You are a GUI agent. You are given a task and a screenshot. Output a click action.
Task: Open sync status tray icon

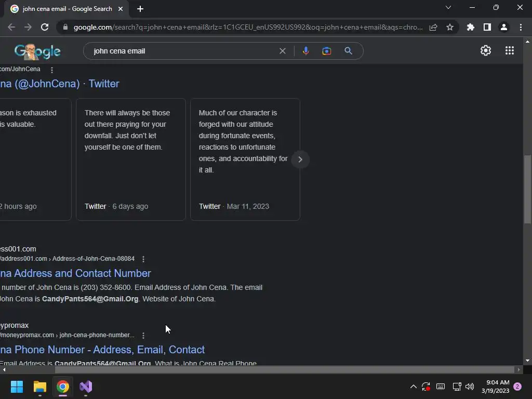(x=426, y=387)
